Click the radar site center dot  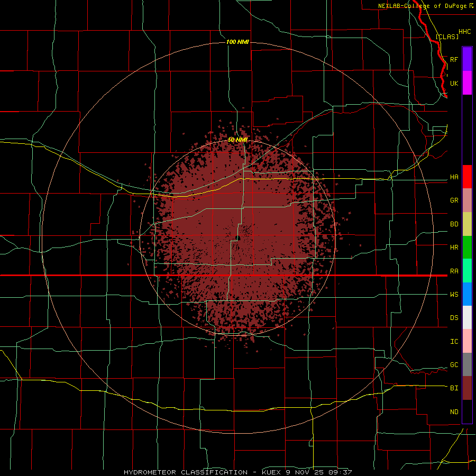pyautogui.click(x=239, y=238)
